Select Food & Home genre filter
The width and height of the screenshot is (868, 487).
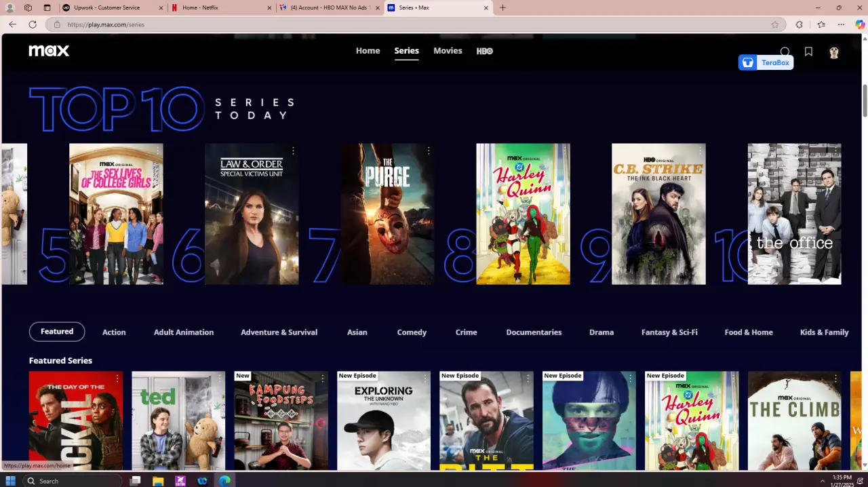(749, 332)
